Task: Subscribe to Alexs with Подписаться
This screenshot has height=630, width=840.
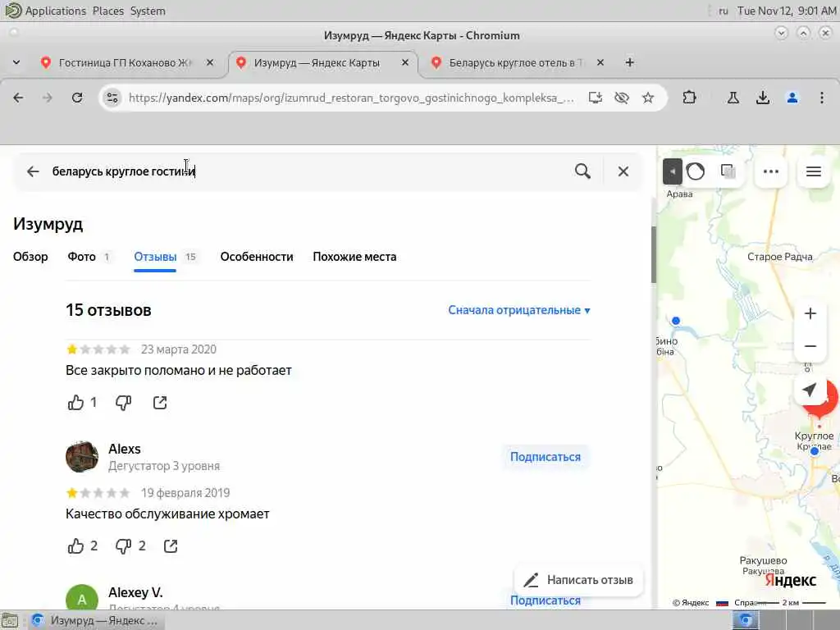Action: coord(546,457)
